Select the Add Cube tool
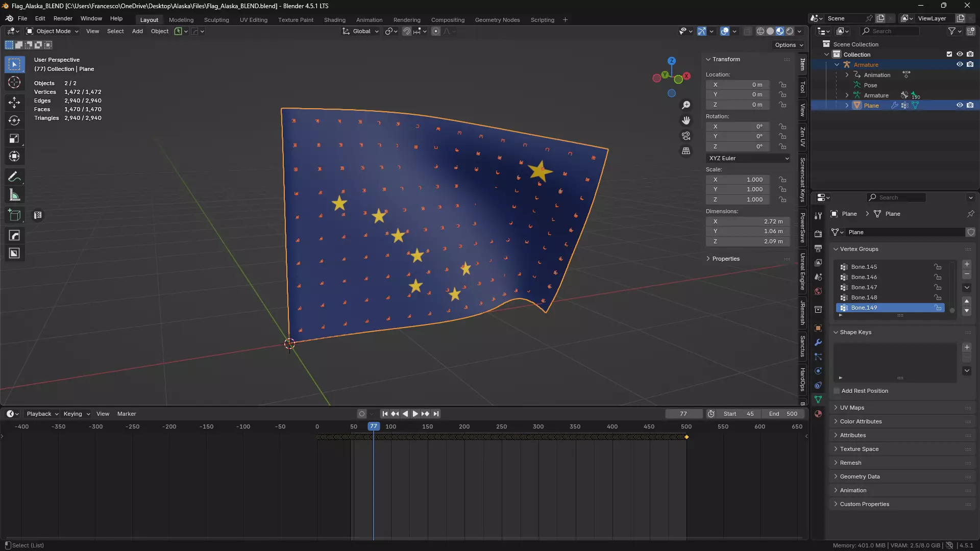The width and height of the screenshot is (980, 551). (x=14, y=215)
